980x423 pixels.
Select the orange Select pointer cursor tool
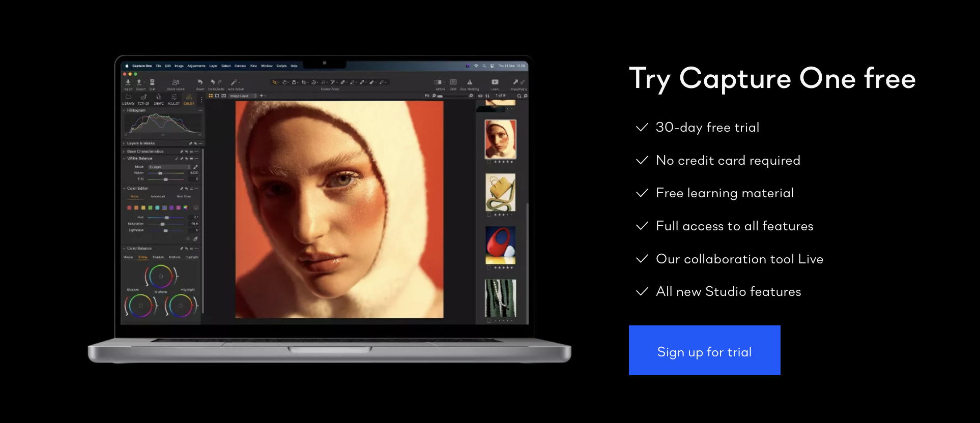(x=275, y=82)
